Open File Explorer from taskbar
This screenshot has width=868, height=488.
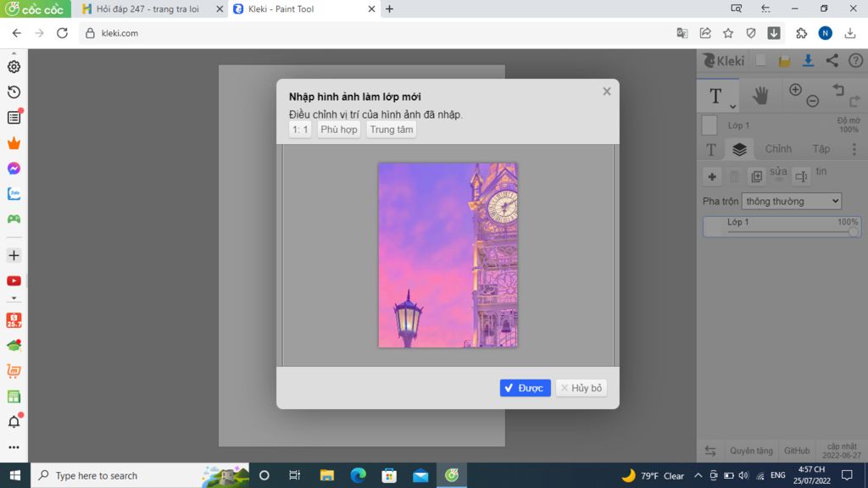point(326,475)
